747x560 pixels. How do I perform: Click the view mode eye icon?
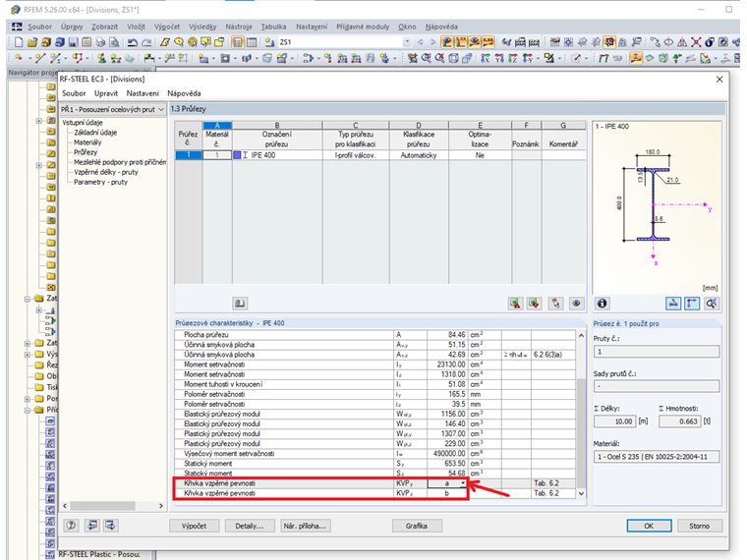[x=576, y=304]
